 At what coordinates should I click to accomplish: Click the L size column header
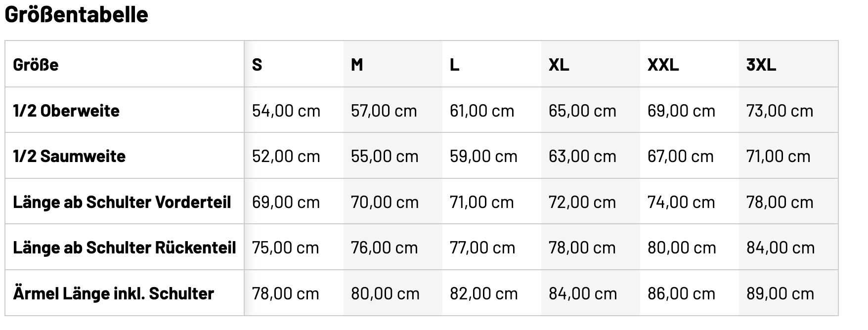(x=454, y=65)
